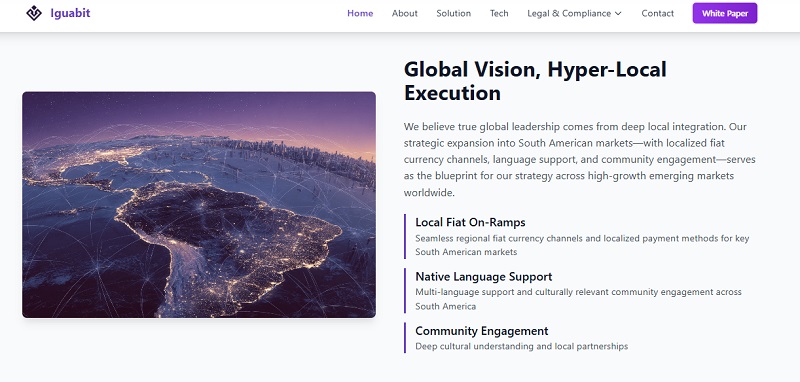Select the Tech nav link
The height and width of the screenshot is (382, 800).
(499, 13)
